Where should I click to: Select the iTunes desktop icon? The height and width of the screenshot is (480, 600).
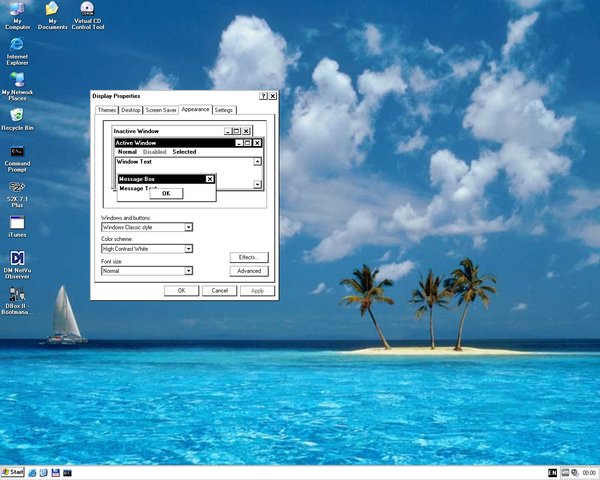coord(17,227)
